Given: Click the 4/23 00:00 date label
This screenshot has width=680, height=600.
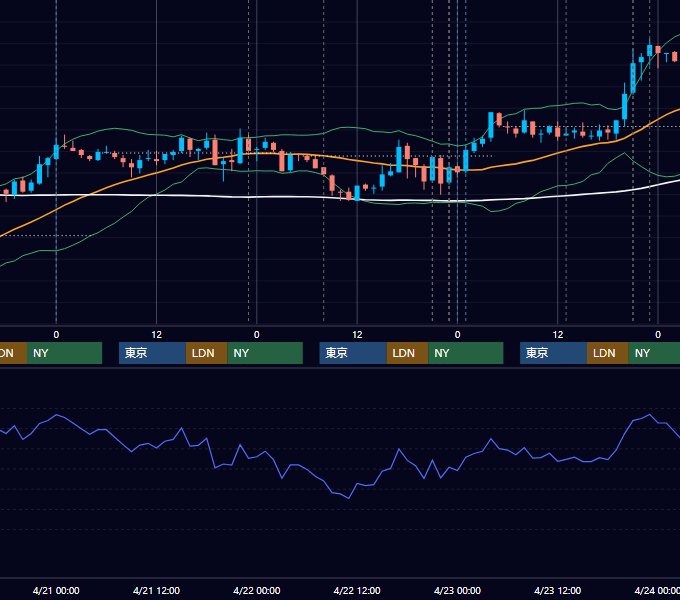Looking at the screenshot, I should tap(457, 590).
